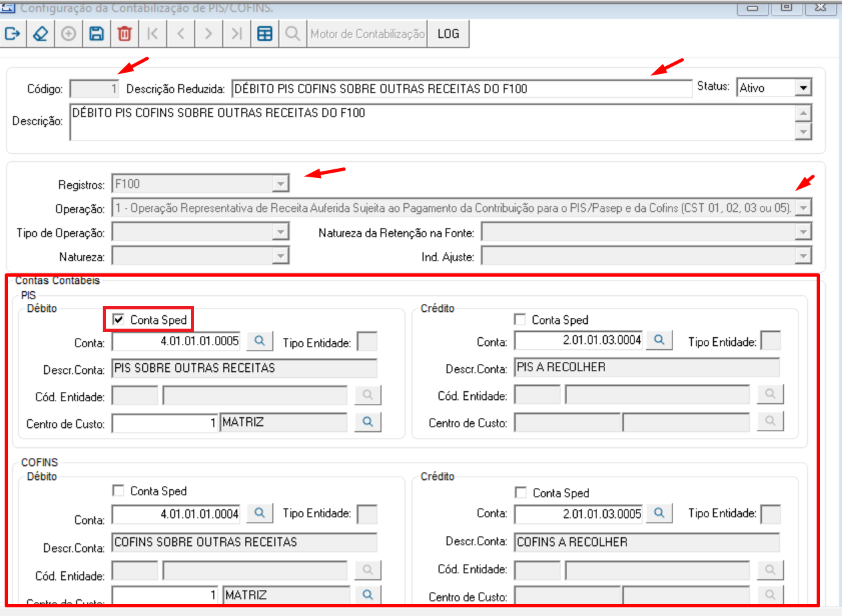Open the Tipo de Operação dropdown

click(282, 233)
